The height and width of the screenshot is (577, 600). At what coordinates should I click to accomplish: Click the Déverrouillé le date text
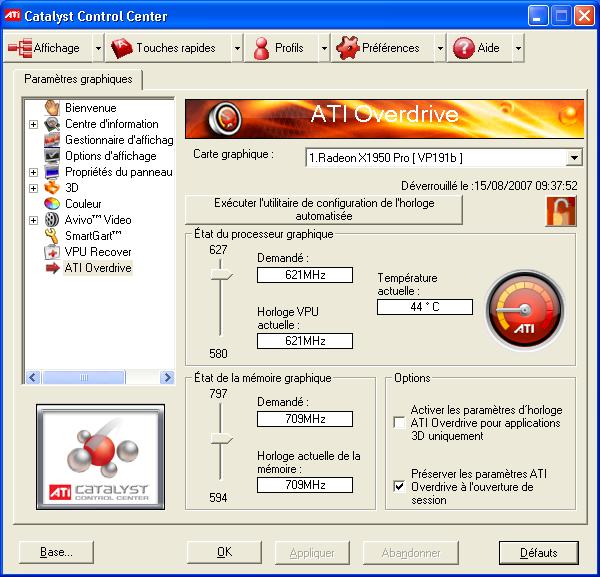click(x=489, y=186)
